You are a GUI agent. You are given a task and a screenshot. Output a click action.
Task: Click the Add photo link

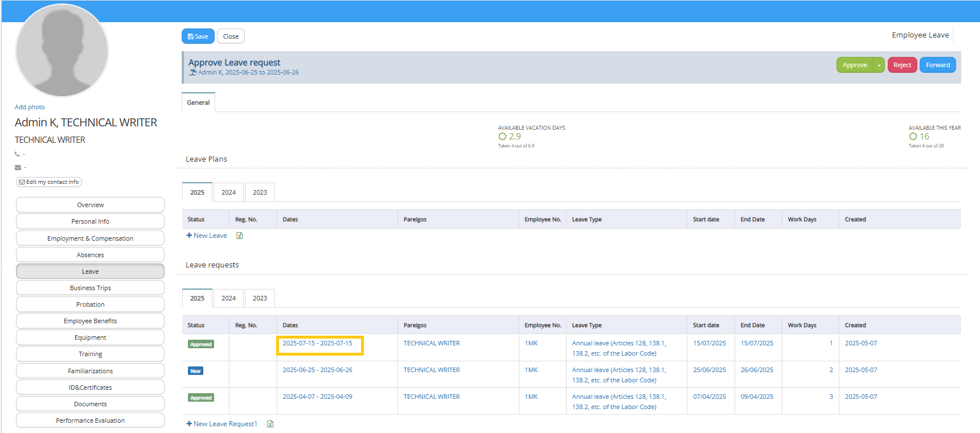[30, 107]
